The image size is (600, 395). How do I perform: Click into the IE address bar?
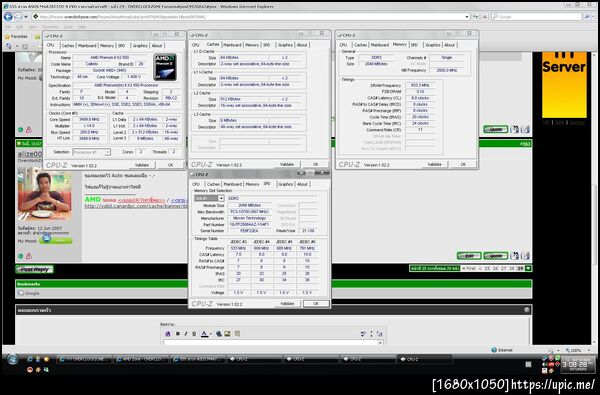[x=249, y=17]
